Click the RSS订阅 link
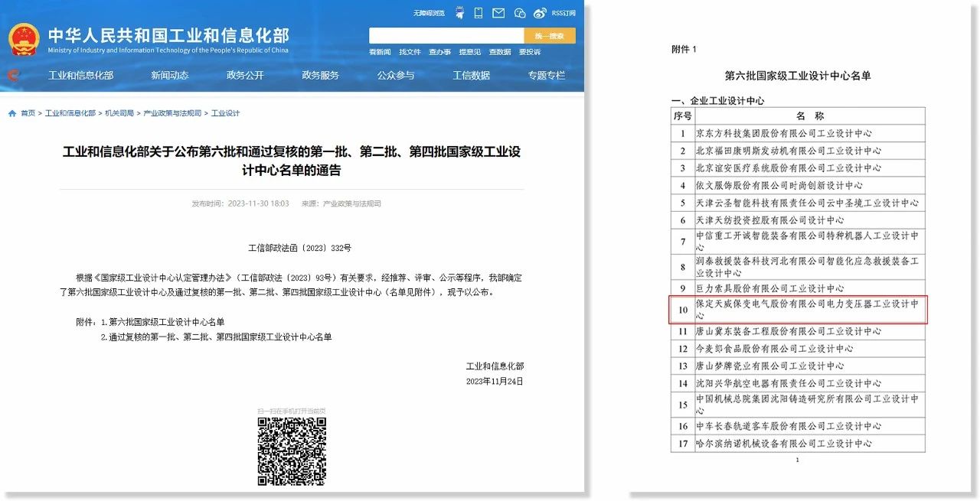The image size is (980, 501). (x=563, y=13)
